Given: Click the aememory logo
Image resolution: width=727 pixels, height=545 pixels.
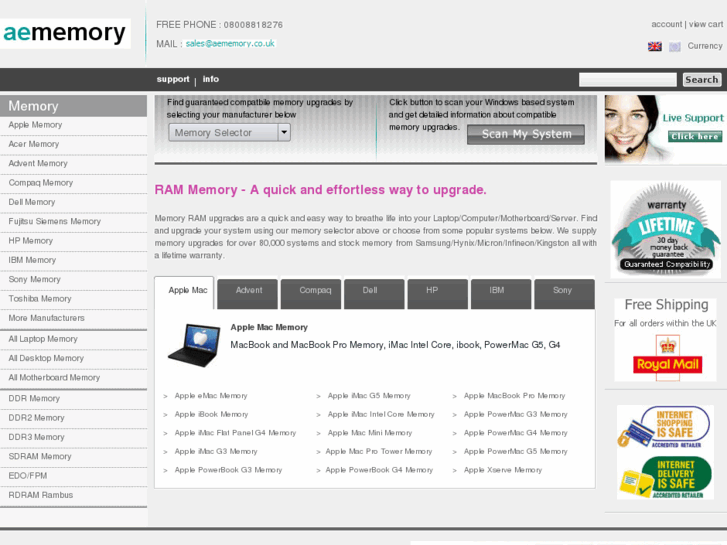Looking at the screenshot, I should [x=65, y=33].
